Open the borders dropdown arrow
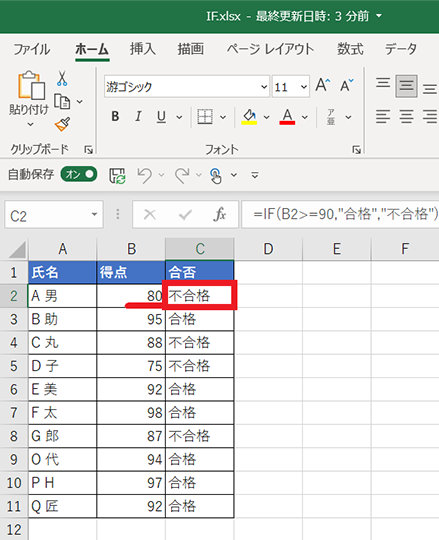Image resolution: width=439 pixels, height=540 pixels. point(223,117)
